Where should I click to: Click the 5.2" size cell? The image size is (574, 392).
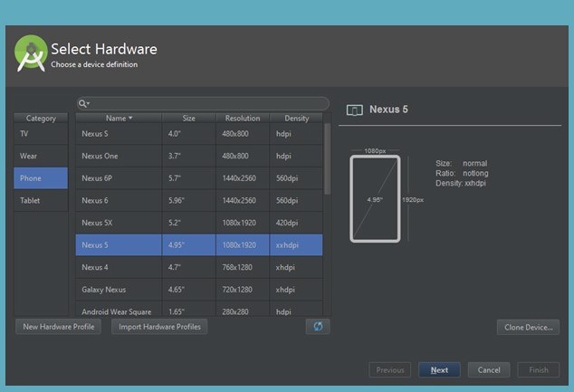tap(189, 223)
